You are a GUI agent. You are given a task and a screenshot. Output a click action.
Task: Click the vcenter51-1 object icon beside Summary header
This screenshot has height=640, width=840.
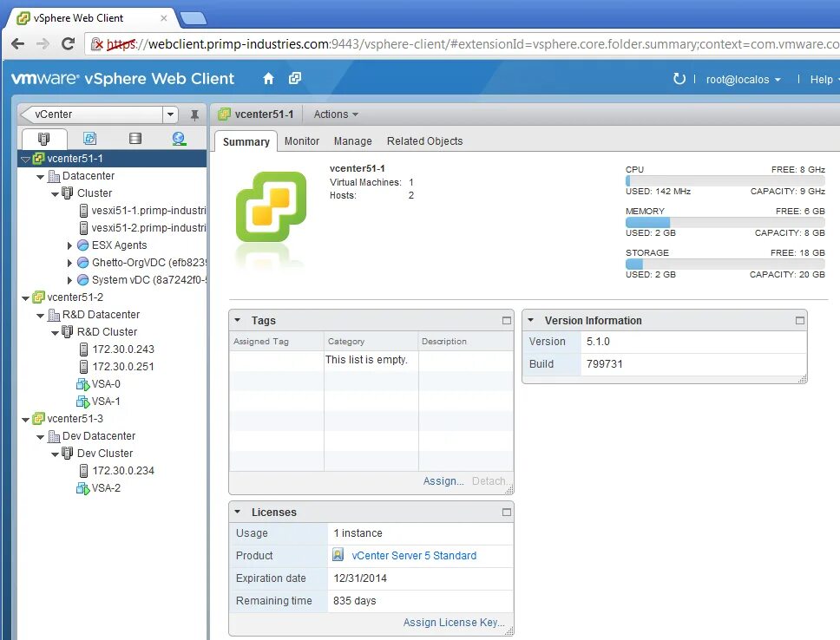point(226,114)
